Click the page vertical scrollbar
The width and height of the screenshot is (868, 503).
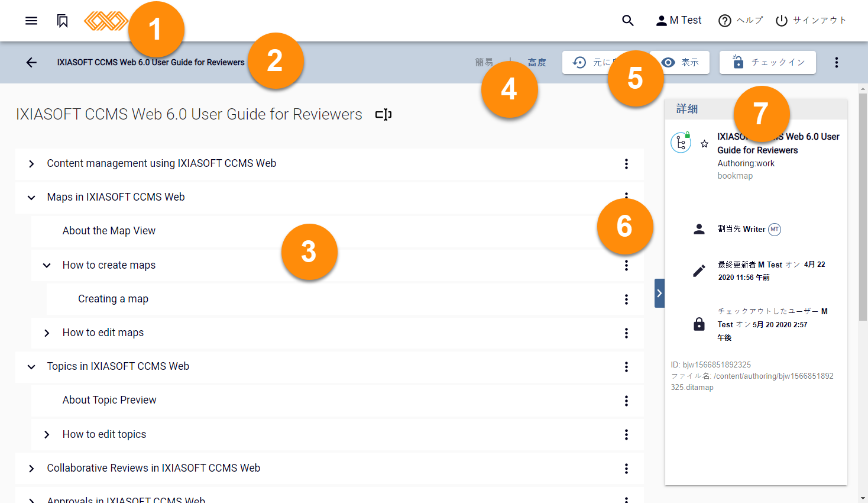pos(863,207)
